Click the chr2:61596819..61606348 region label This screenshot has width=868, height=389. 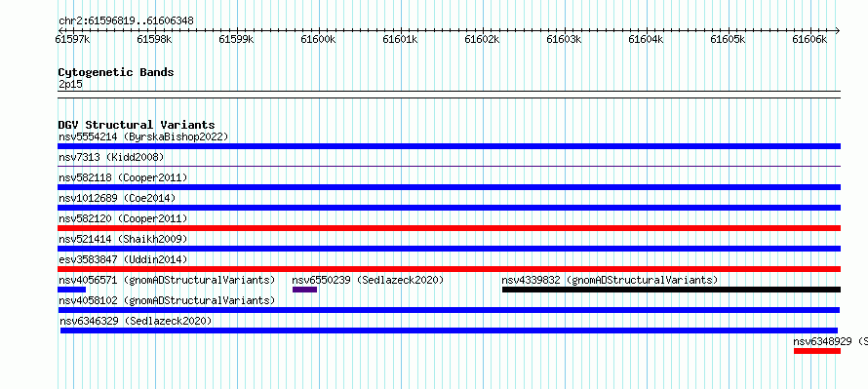point(126,21)
